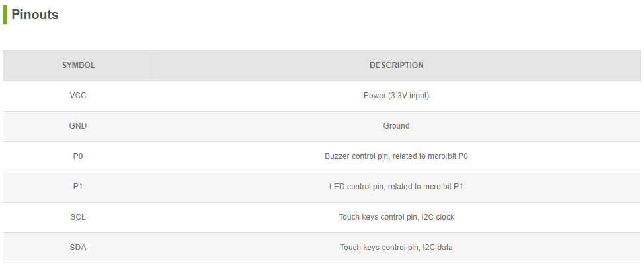Click the I2C data description text
Image resolution: width=644 pixels, height=266 pixels.
438,247
